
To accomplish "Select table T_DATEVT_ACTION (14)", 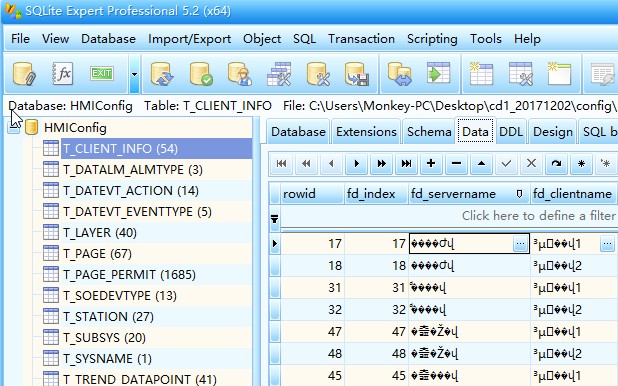I will pyautogui.click(x=131, y=190).
